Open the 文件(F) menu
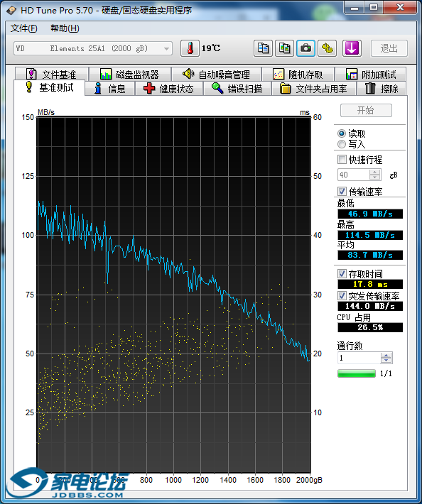The height and width of the screenshot is (504, 422). click(24, 28)
